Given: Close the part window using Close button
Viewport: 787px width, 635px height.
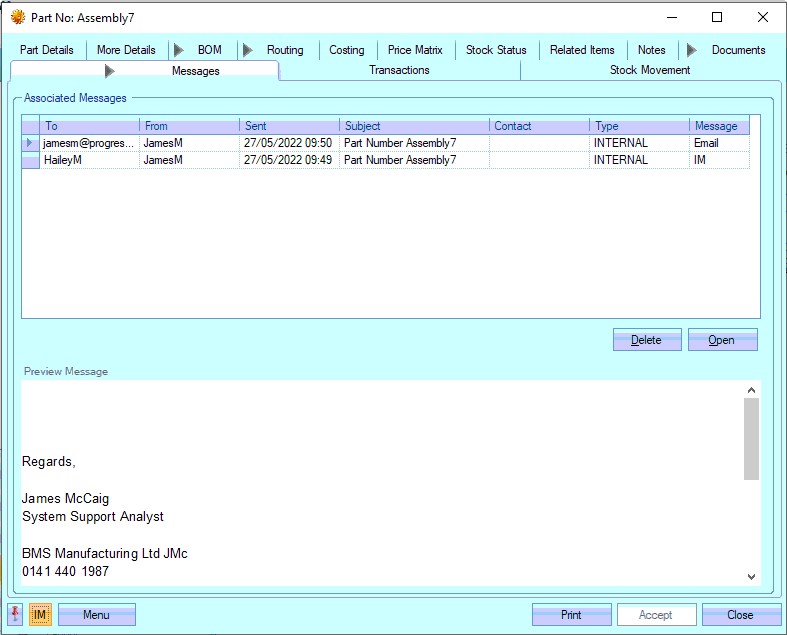Looking at the screenshot, I should [740, 615].
